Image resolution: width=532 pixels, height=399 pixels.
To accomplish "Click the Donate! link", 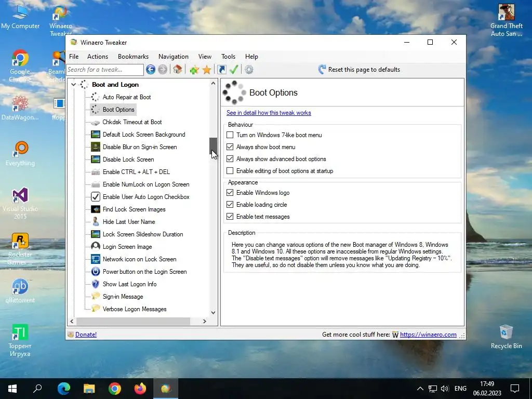I will coord(86,335).
